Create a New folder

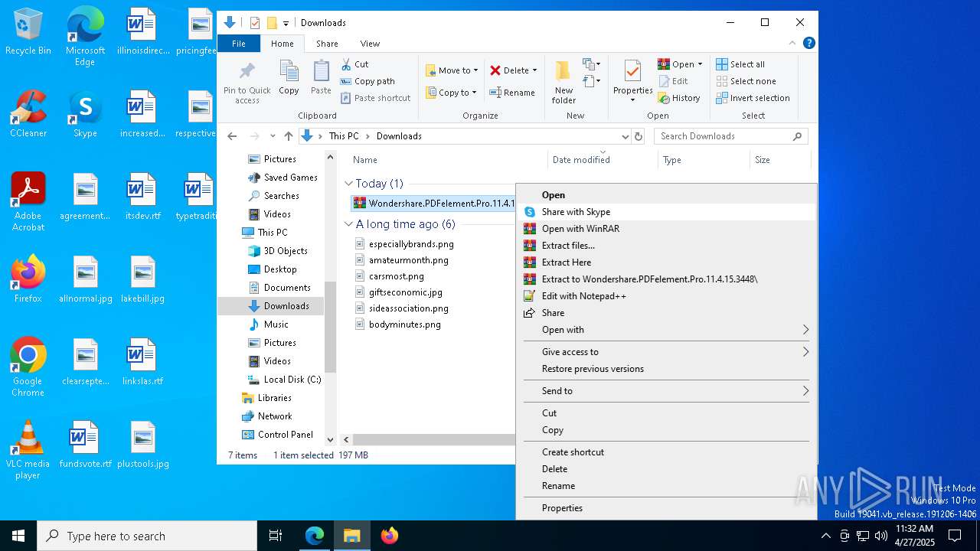[563, 83]
